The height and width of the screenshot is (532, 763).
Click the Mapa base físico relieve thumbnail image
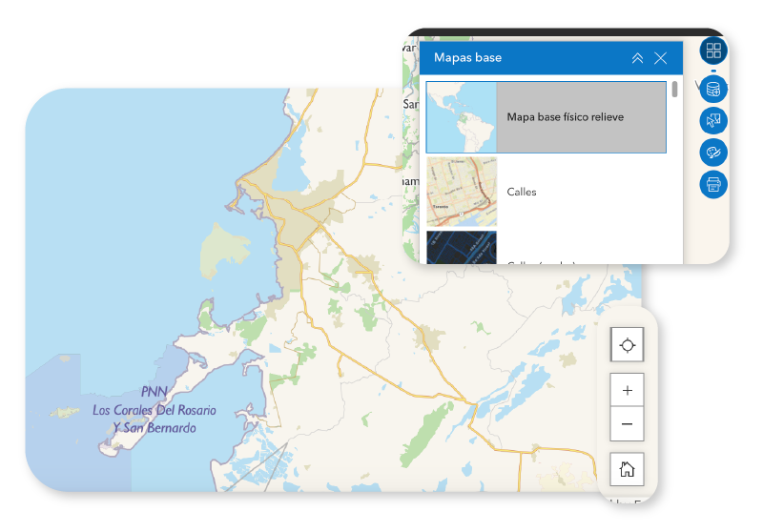(x=462, y=117)
